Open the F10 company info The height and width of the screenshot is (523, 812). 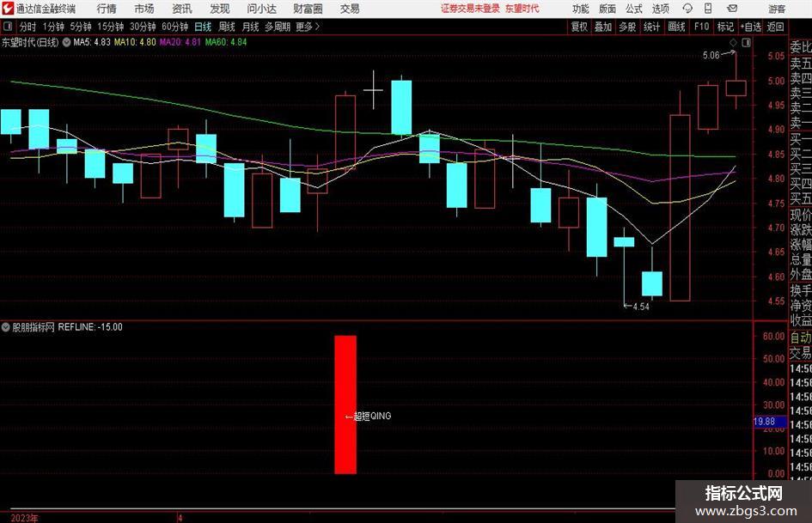tap(701, 27)
